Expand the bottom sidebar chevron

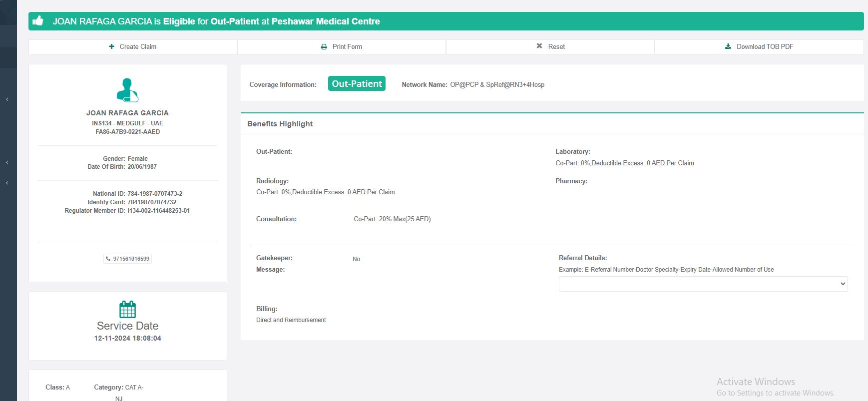[7, 183]
